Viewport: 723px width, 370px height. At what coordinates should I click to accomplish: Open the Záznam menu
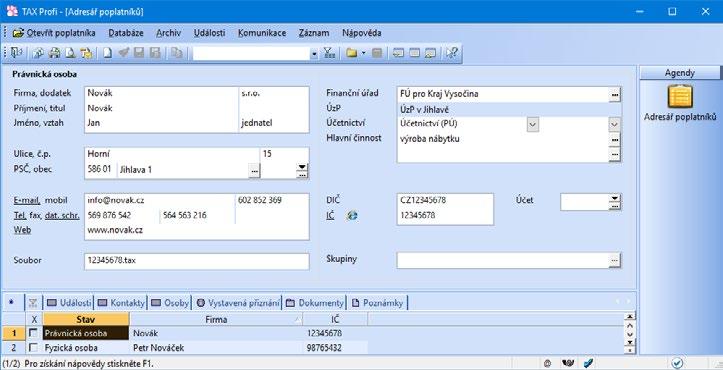pos(314,33)
